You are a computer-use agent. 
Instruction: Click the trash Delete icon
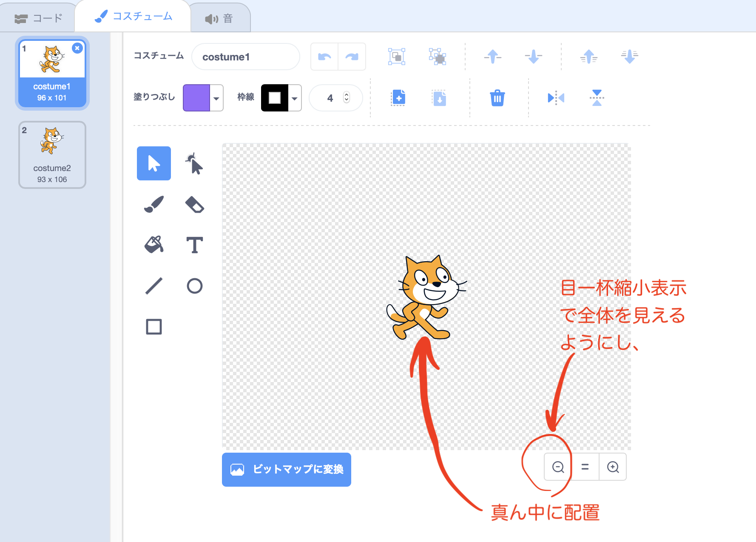[497, 98]
